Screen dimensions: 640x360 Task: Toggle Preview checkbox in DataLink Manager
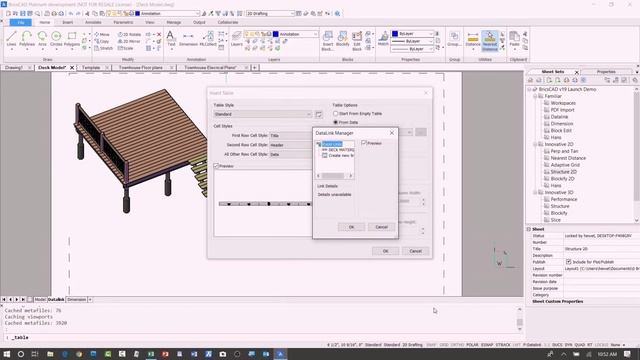(364, 143)
